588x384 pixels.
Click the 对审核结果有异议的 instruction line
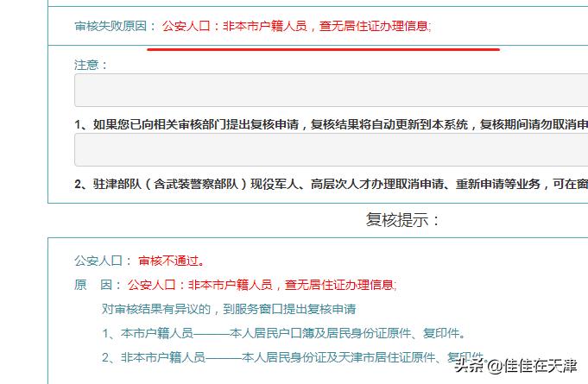point(228,309)
